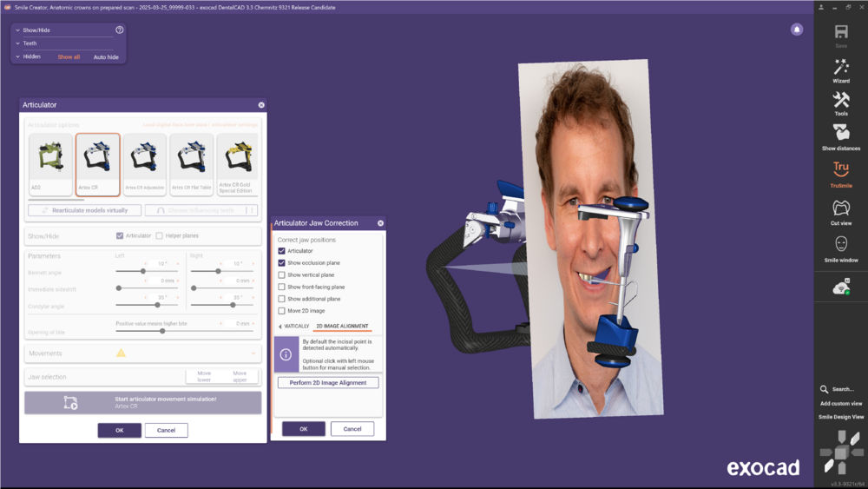
Task: Click Show all in Hidden row
Action: pyautogui.click(x=69, y=57)
